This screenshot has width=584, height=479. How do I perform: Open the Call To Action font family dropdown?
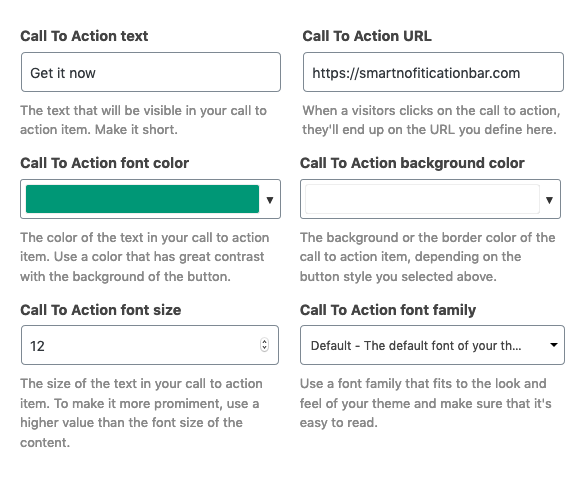[x=432, y=345]
